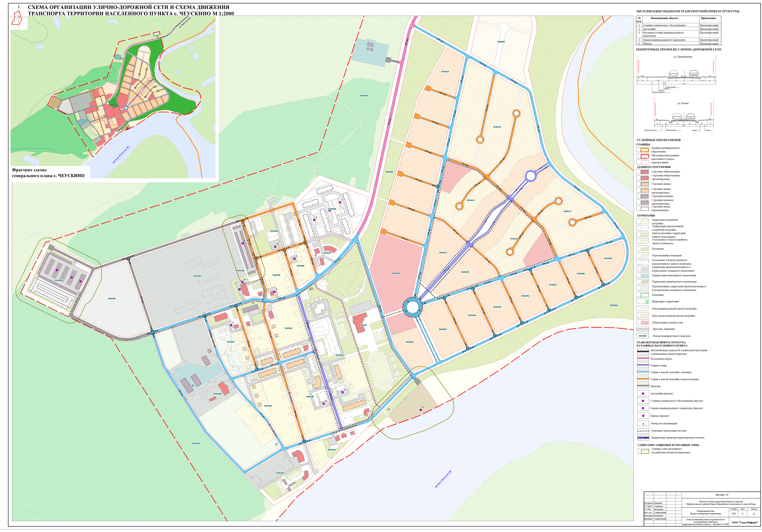Click the violet 'Главная улица' legend symbol

coord(642,365)
